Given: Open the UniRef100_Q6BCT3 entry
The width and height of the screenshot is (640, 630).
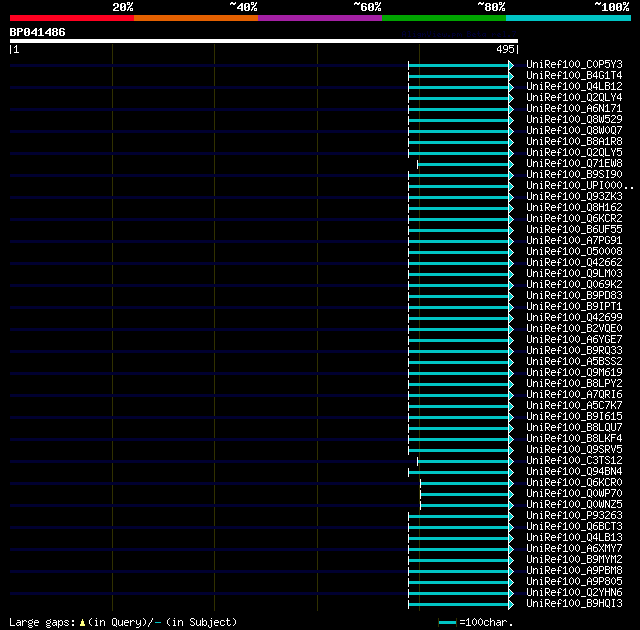Looking at the screenshot, I should click(x=574, y=527).
